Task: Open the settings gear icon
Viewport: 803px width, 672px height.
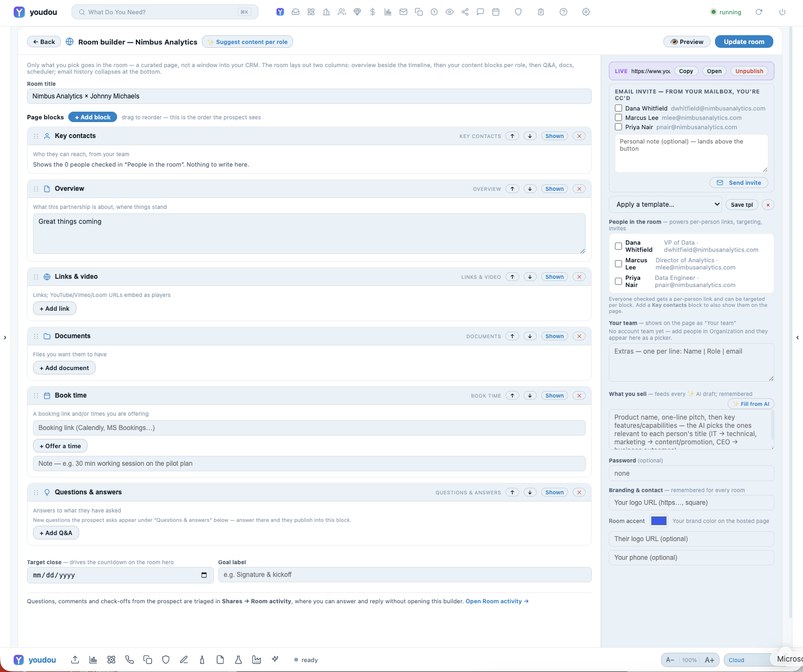Action: click(x=586, y=12)
